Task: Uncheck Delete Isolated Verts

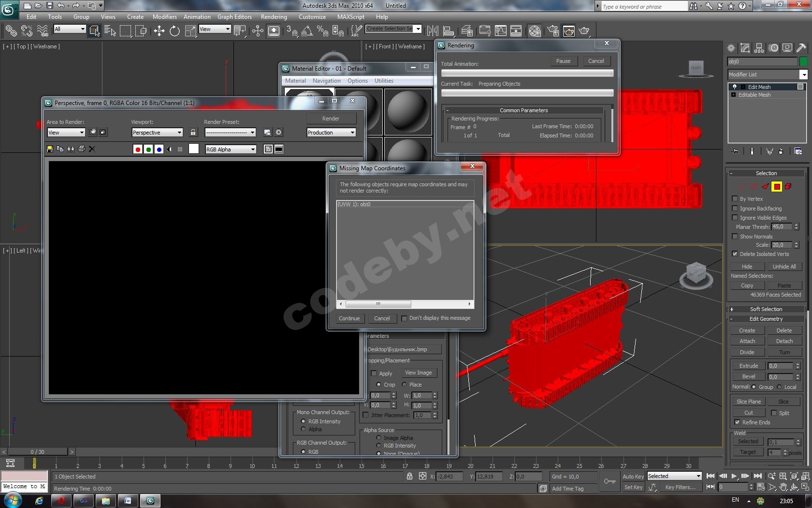Action: pos(735,254)
